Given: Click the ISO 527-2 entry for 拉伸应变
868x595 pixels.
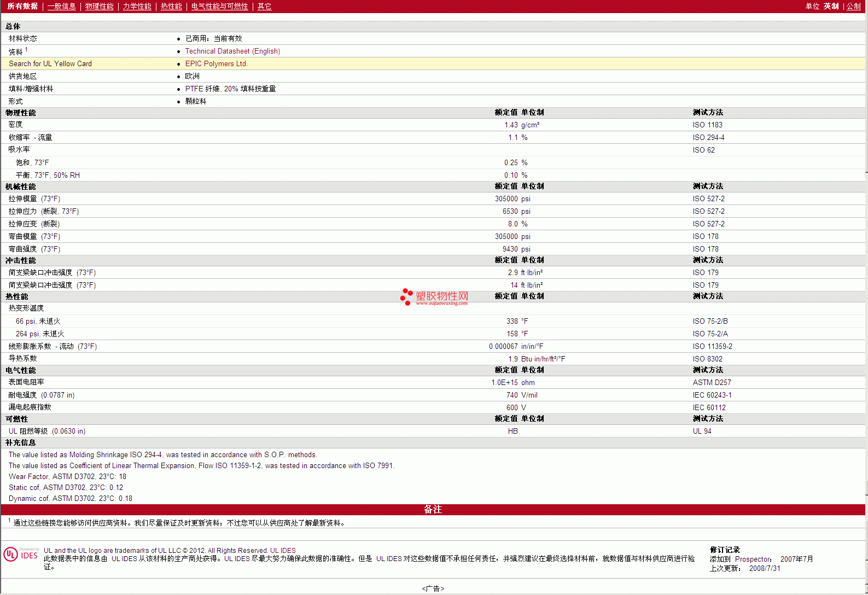Looking at the screenshot, I should point(708,224).
